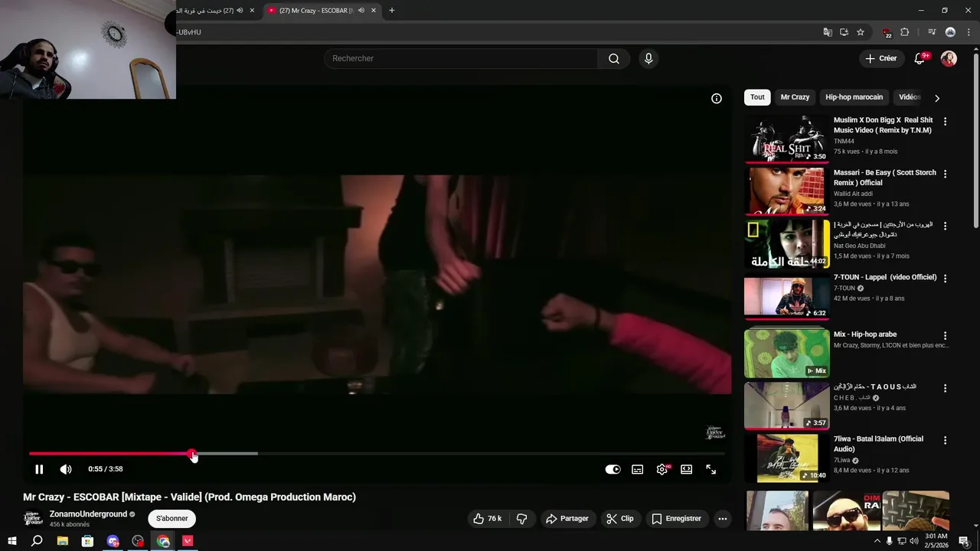980x551 pixels.
Task: Open options for the Nat Geo Abu Dhabi video
Action: coord(945,226)
